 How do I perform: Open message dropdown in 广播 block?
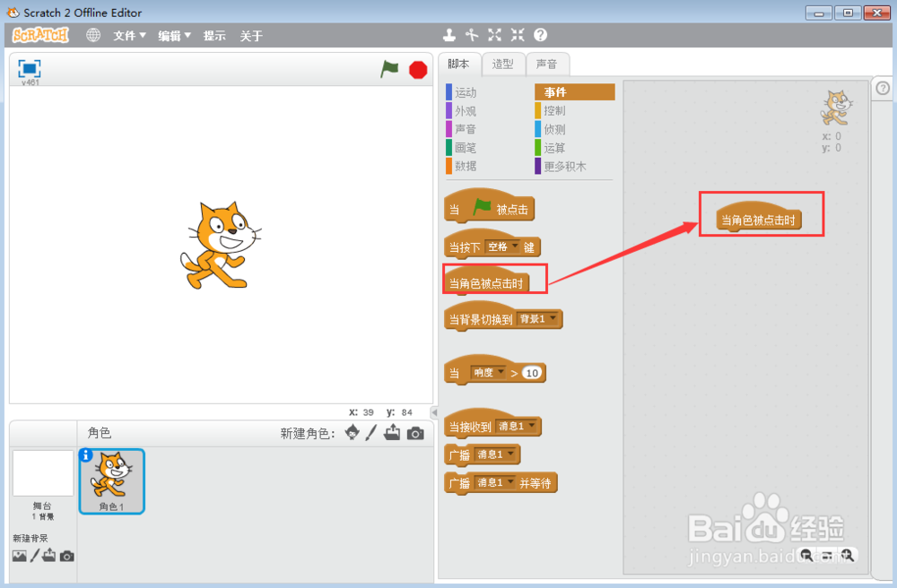pyautogui.click(x=495, y=454)
